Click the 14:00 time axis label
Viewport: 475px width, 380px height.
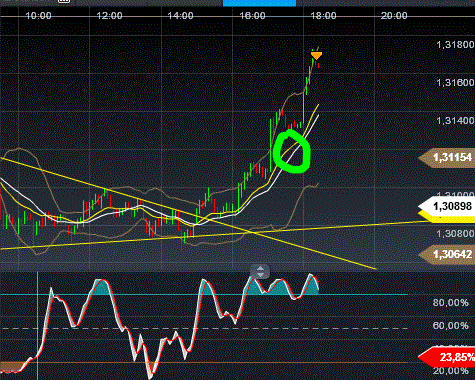180,16
